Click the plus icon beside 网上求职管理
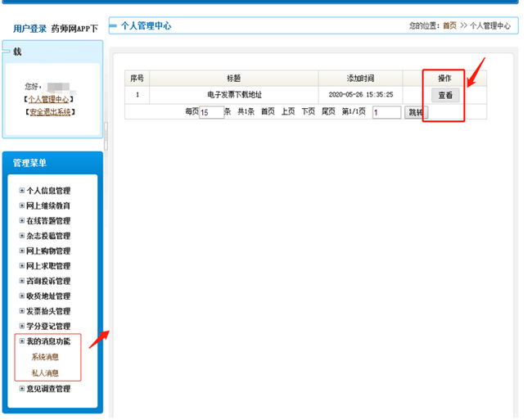The image size is (532, 420). 22,266
